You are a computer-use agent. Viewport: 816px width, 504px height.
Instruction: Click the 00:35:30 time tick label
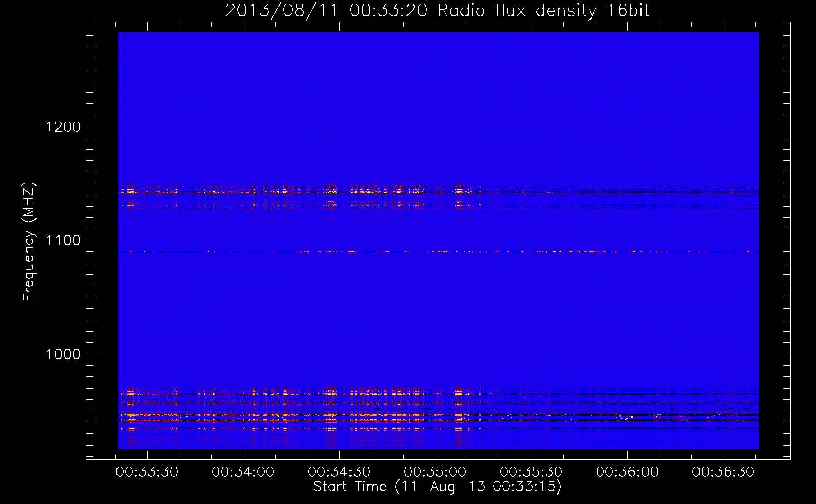tap(531, 472)
